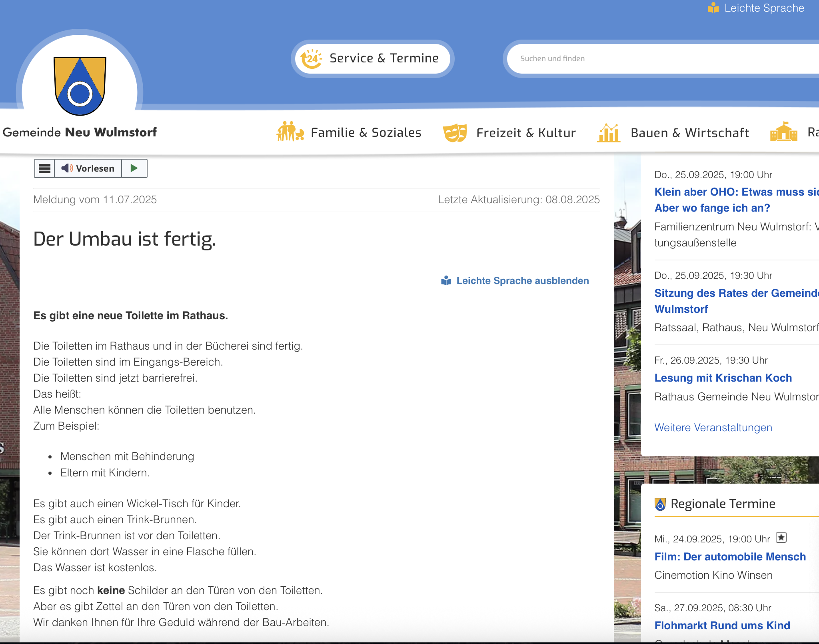Click the 24-hour clock icon beside Service & Termine

click(311, 58)
